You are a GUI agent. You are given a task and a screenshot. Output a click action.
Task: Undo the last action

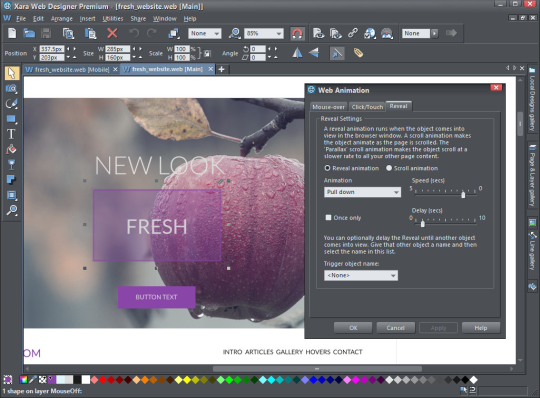[x=134, y=33]
